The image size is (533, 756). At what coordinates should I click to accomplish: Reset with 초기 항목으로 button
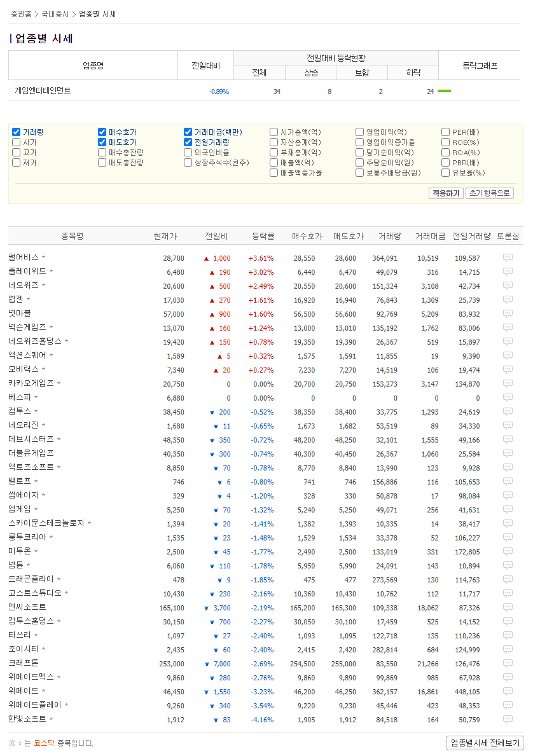click(x=490, y=193)
